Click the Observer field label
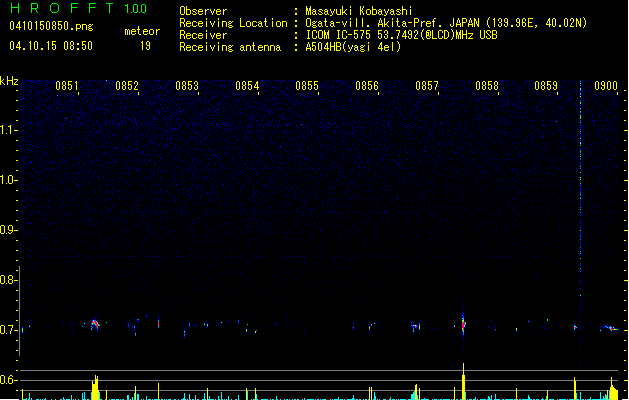The height and width of the screenshot is (400, 629). [x=203, y=11]
